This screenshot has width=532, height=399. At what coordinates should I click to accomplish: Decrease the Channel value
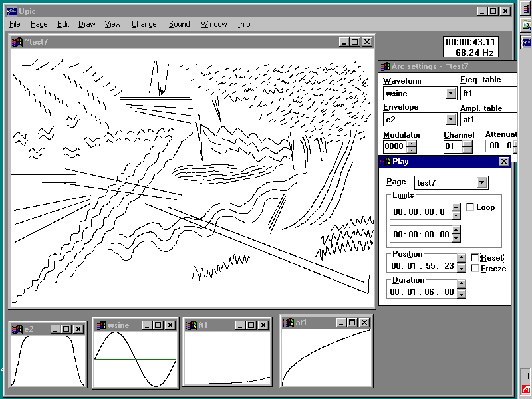pos(467,150)
